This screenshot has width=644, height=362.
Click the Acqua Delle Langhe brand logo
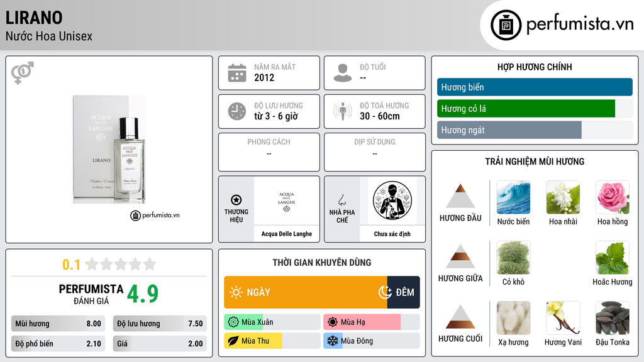287,202
